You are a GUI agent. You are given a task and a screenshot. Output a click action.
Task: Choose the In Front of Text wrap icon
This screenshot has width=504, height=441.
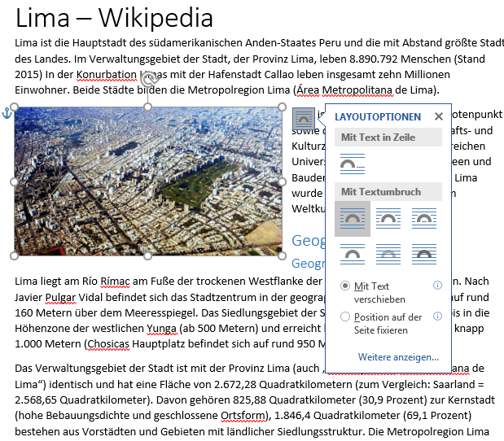[x=424, y=254]
